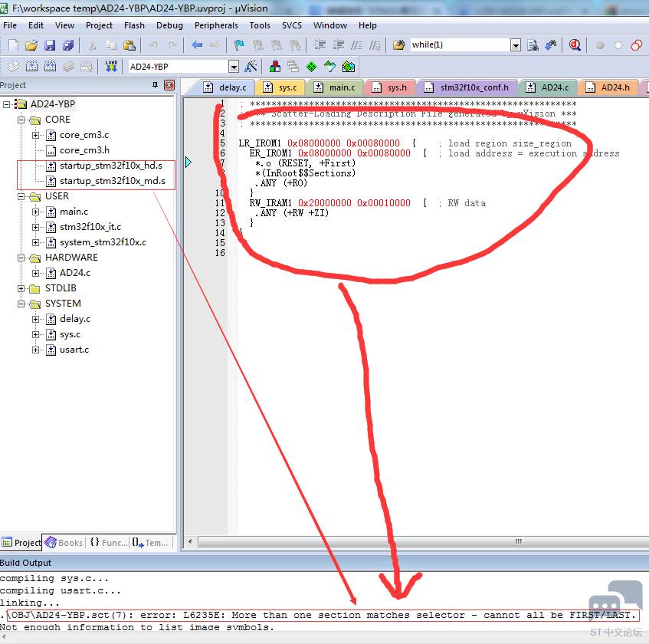Open the Flash menu
The width and height of the screenshot is (649, 644).
pos(134,25)
